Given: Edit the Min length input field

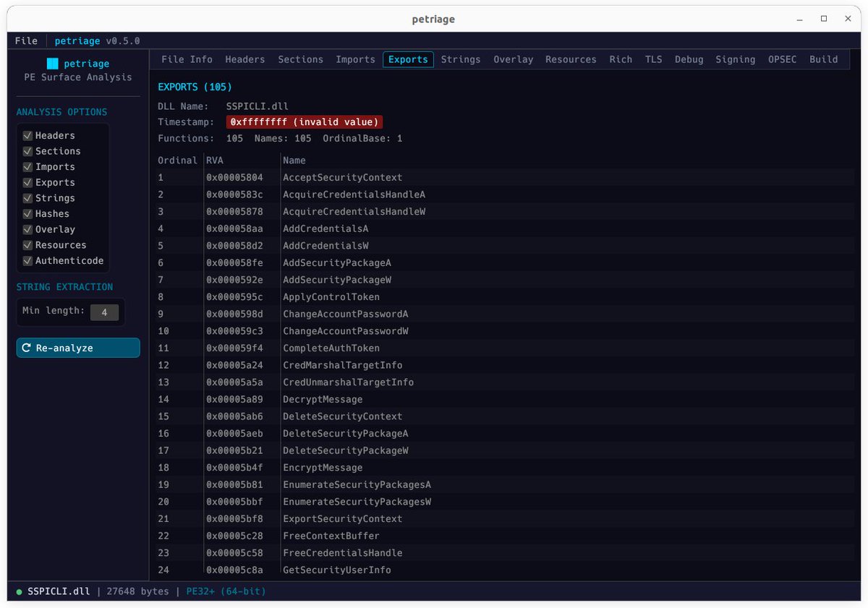Looking at the screenshot, I should [x=104, y=312].
